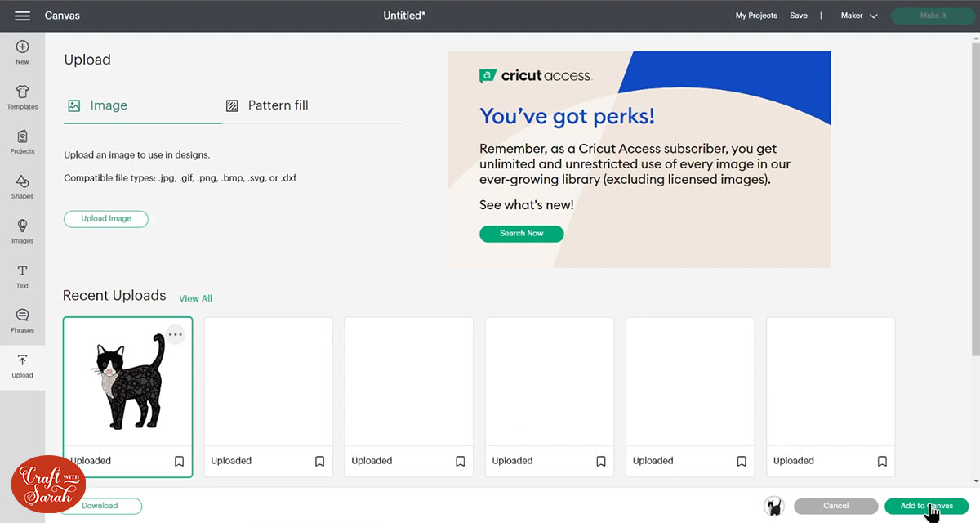Toggle bookmark on second uploaded item

click(320, 461)
